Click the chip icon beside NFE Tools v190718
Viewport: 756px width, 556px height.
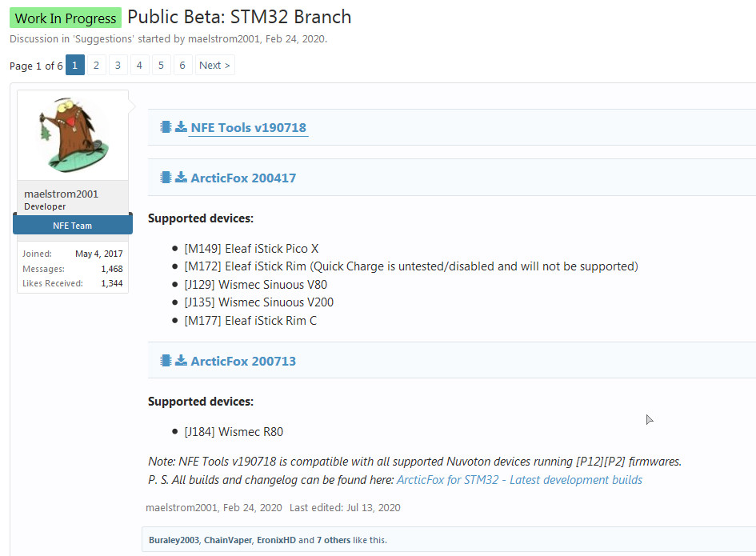pos(166,127)
